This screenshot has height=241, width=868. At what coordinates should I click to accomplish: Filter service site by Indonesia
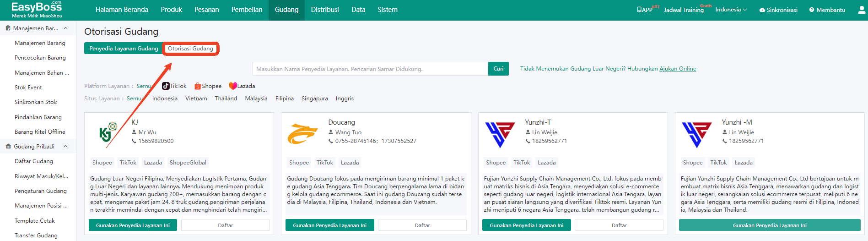165,99
